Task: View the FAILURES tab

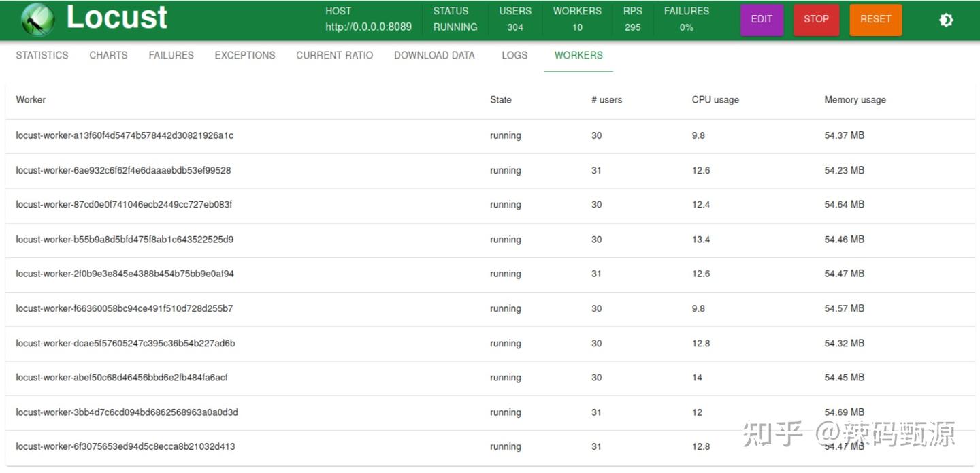Action: (171, 55)
